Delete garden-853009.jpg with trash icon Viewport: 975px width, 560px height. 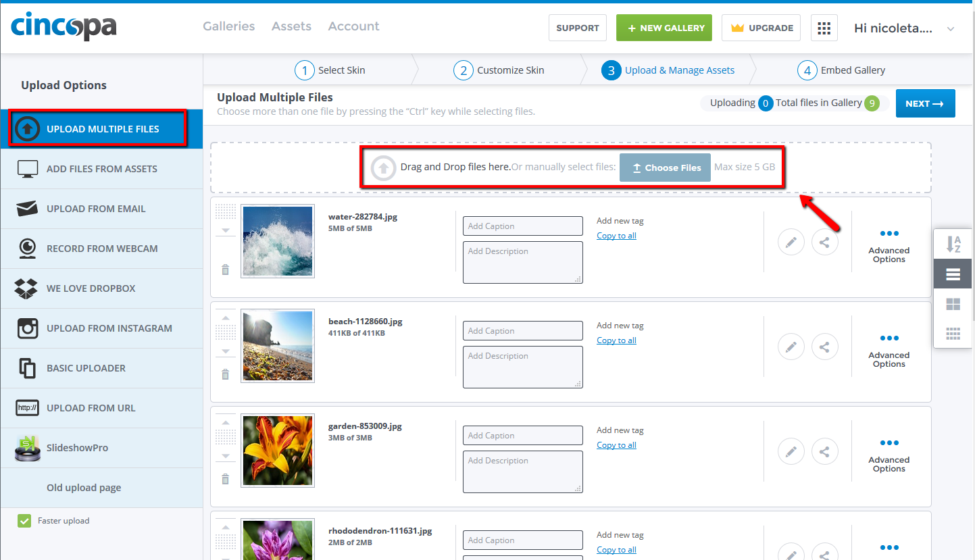tap(226, 479)
